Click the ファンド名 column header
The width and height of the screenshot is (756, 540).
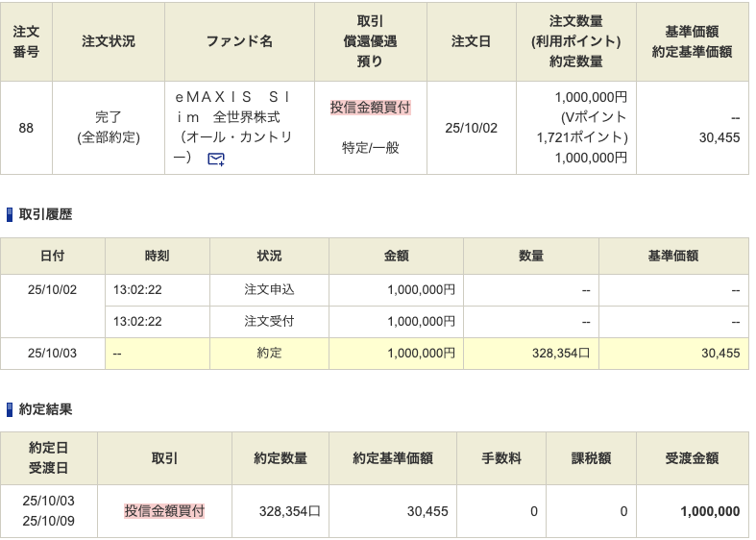pyautogui.click(x=239, y=42)
